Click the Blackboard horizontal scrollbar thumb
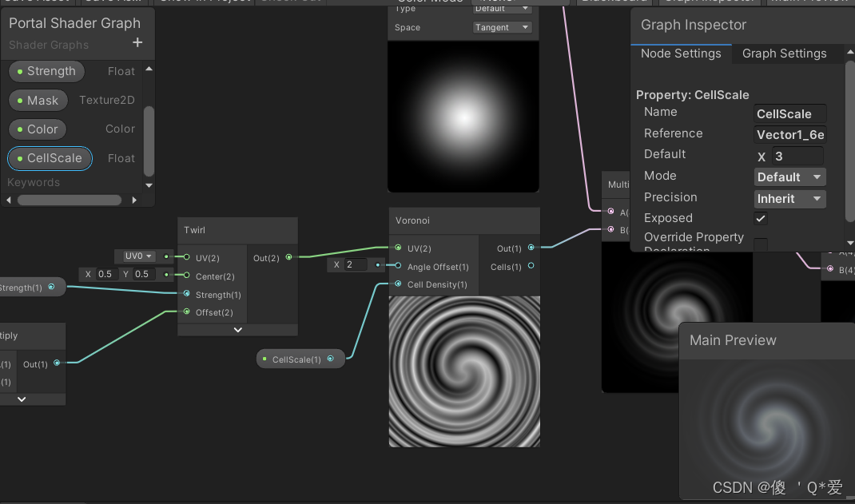Viewport: 855px width, 504px height. [70, 200]
